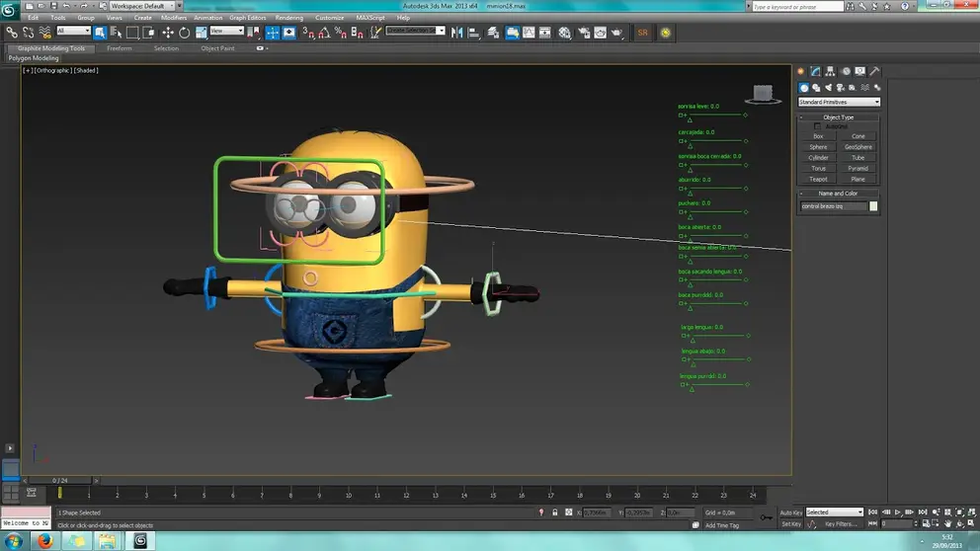Image resolution: width=980 pixels, height=551 pixels.
Task: Click the quick Render Production teapot icon
Action: [617, 32]
